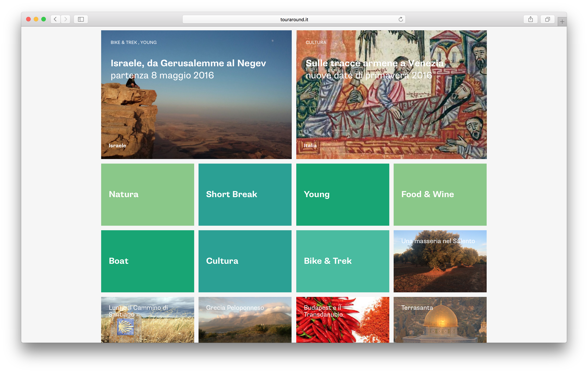This screenshot has height=373, width=588.
Task: Click the yellow minimize window button
Action: [36, 19]
